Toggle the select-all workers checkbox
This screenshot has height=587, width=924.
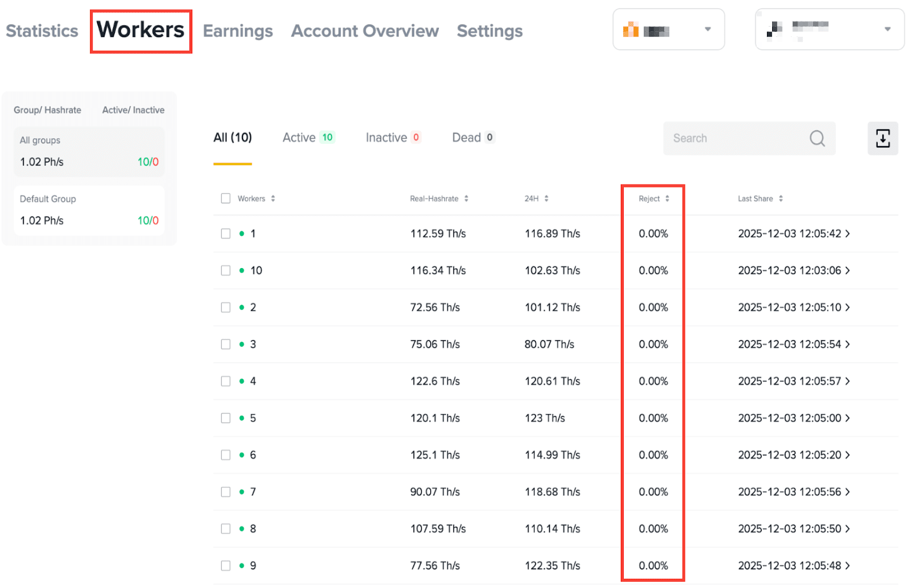[x=226, y=199]
